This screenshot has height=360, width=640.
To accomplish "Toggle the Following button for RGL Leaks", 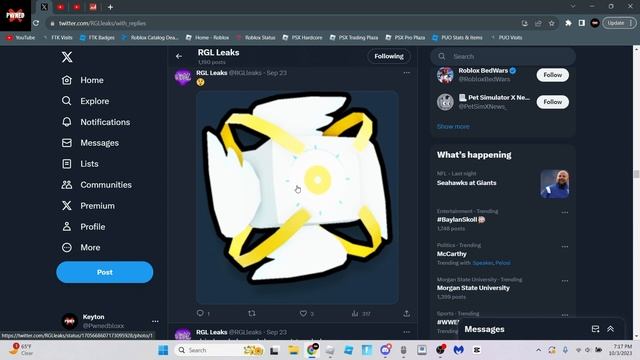I will (x=389, y=56).
